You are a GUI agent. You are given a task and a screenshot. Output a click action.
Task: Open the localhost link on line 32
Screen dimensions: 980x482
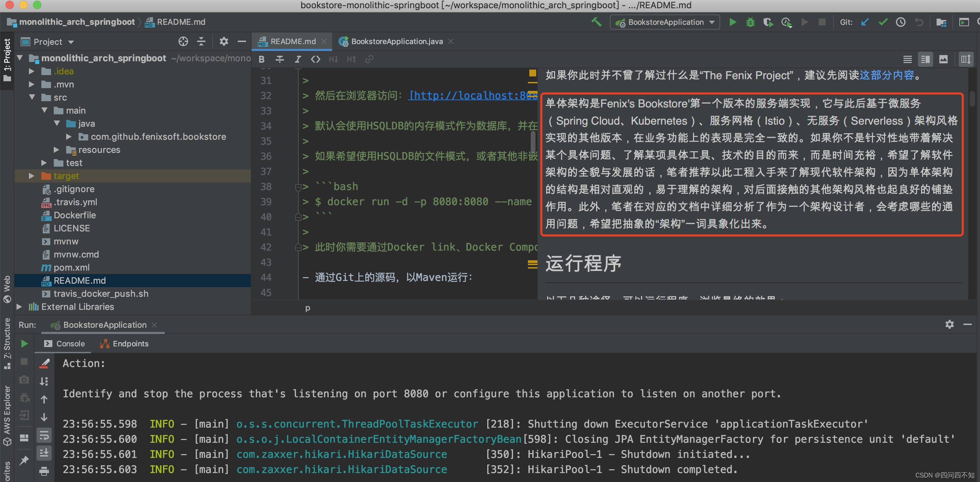click(472, 95)
